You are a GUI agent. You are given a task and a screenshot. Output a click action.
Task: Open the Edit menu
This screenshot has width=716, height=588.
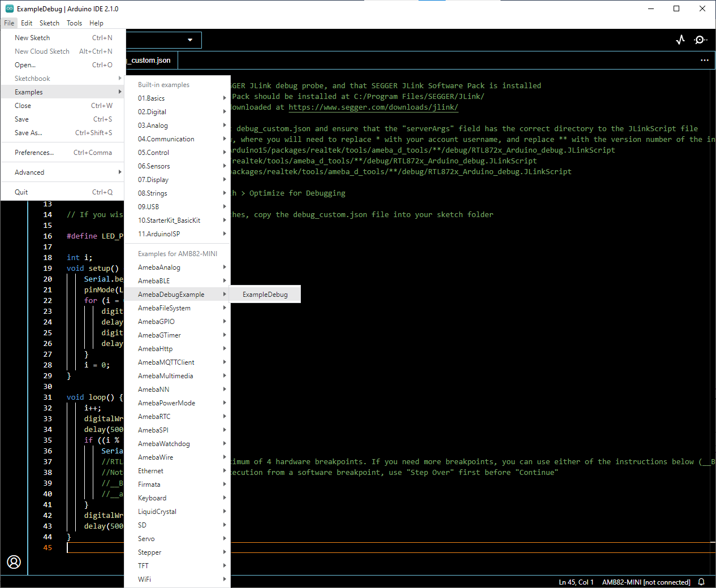tap(27, 23)
